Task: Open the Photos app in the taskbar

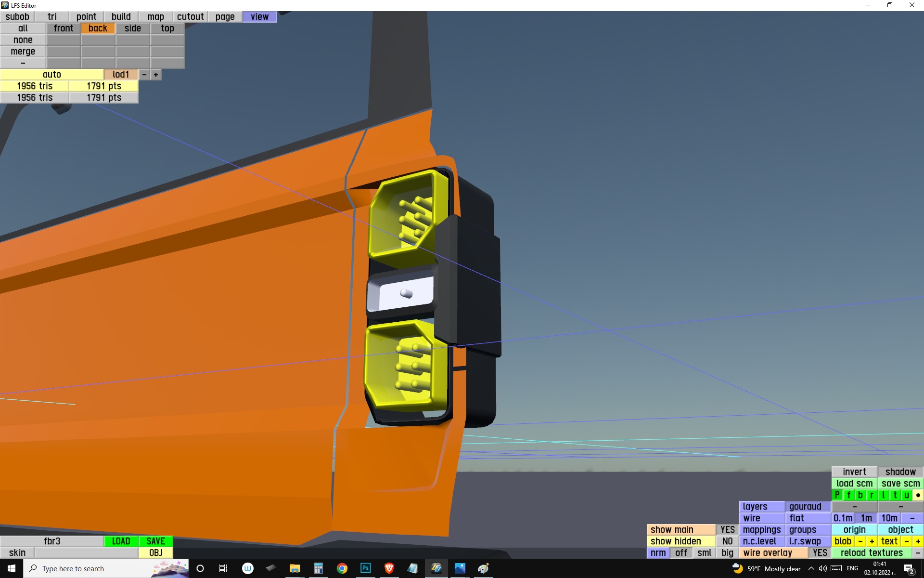Action: click(x=460, y=568)
